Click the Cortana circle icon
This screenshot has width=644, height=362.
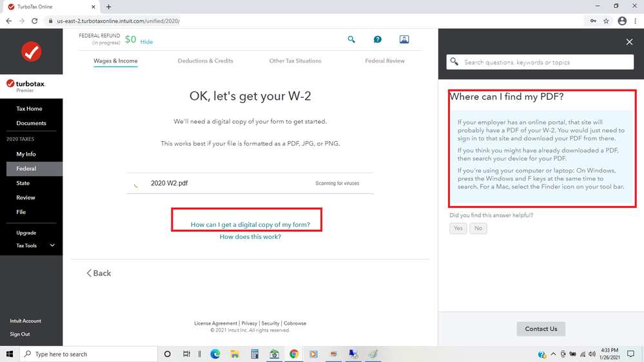point(167,354)
